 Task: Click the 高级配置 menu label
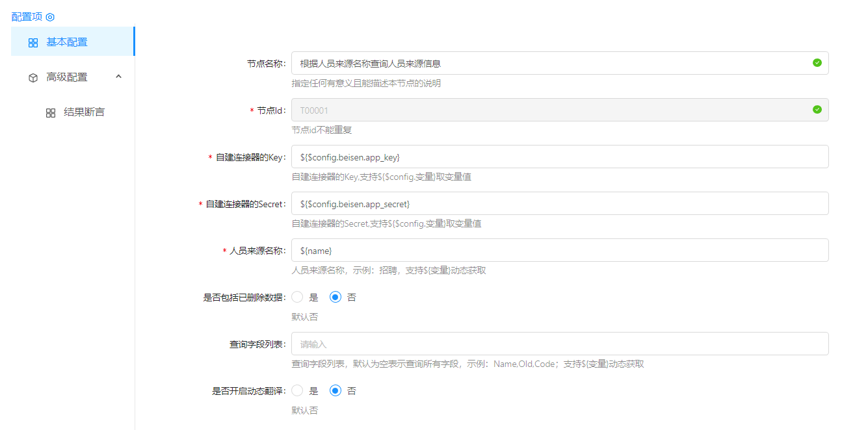click(67, 77)
